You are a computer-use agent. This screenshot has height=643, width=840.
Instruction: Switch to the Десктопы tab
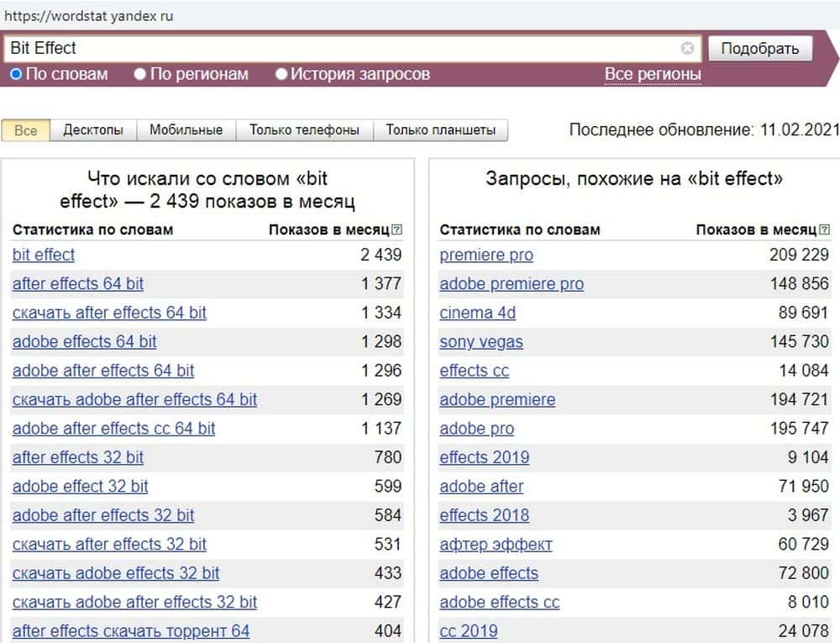pos(93,130)
